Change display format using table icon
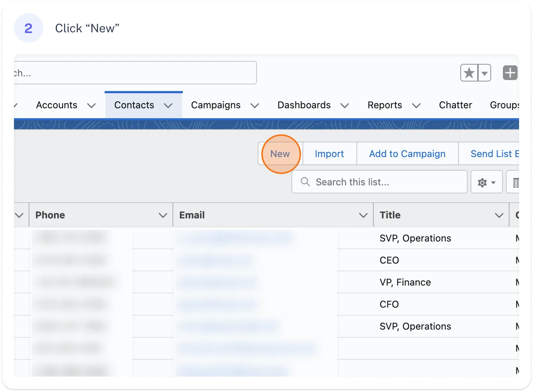The width and height of the screenshot is (533, 392). (x=517, y=182)
